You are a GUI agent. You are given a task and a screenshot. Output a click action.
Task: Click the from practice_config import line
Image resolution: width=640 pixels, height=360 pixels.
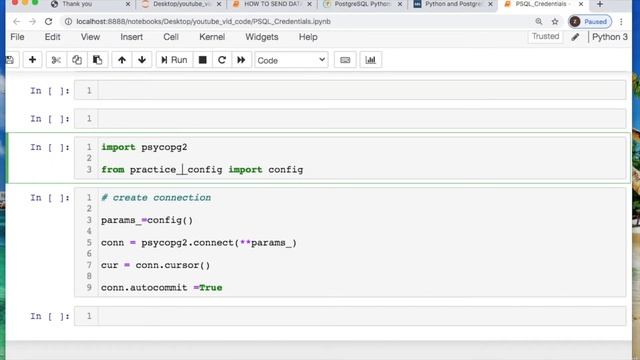(x=202, y=170)
